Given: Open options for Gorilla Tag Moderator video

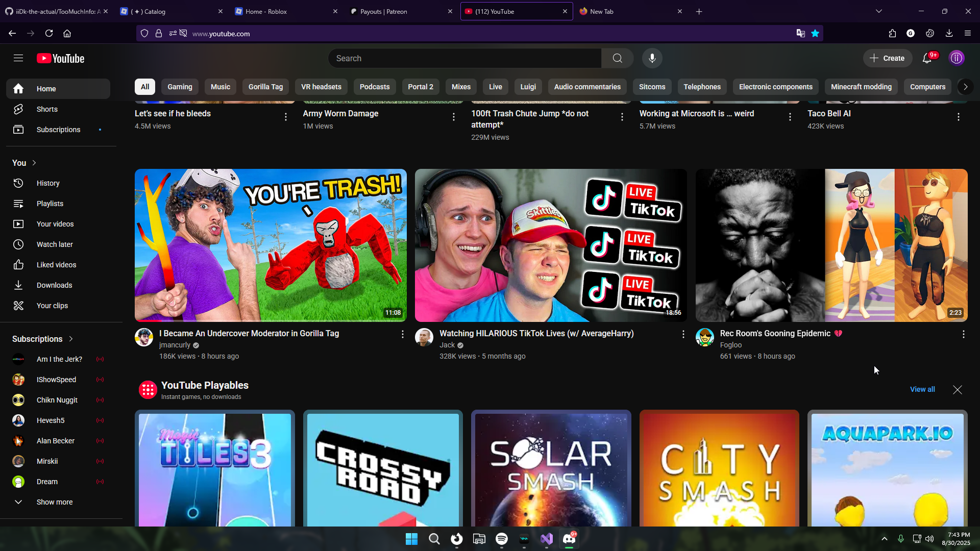Looking at the screenshot, I should [402, 334].
